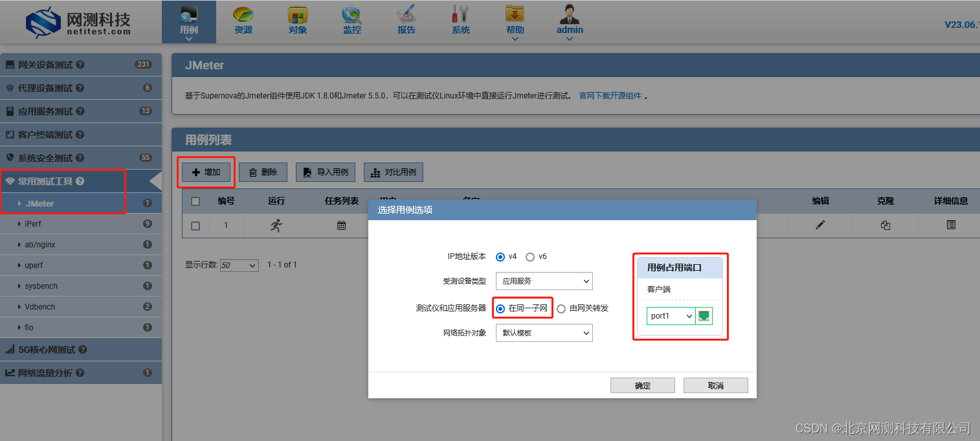This screenshot has width=980, height=441.
Task: Expand the arrow under 帮助 menu
Action: 515,39
